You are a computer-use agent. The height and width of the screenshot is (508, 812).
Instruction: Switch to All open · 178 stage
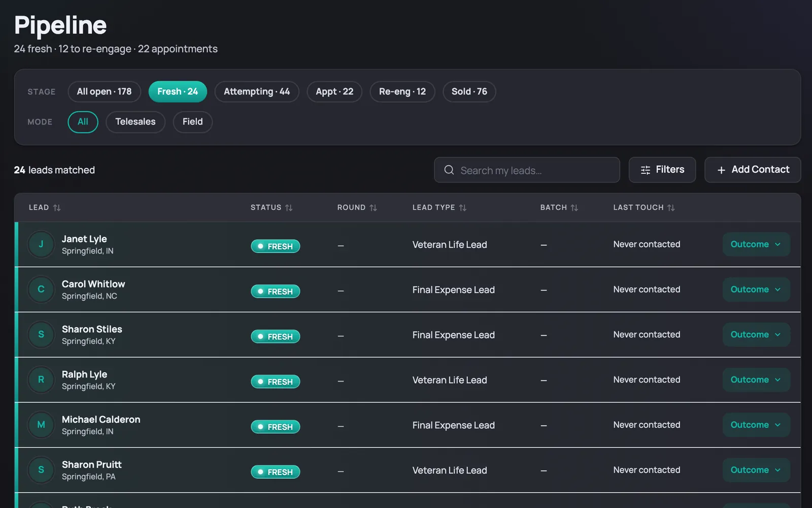pyautogui.click(x=104, y=91)
